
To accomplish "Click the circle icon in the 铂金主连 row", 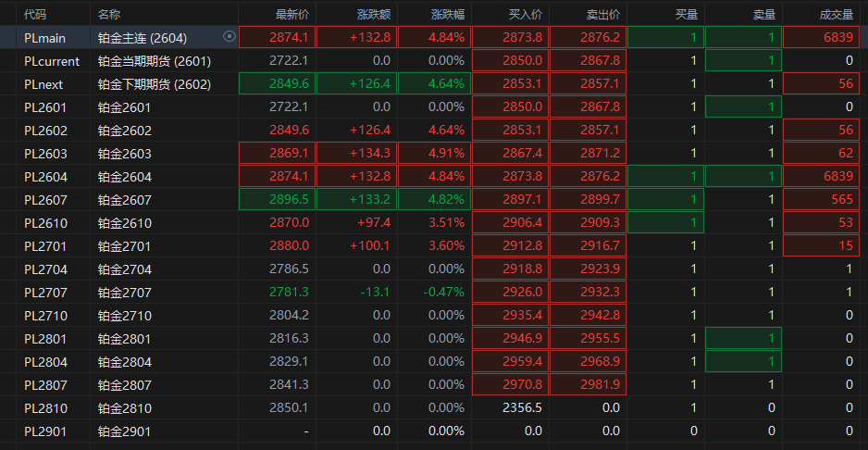I will click(x=229, y=37).
